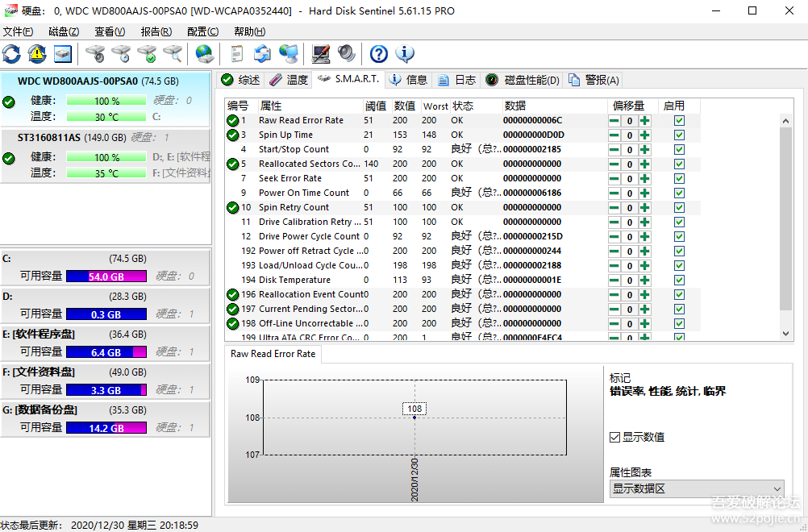Click the globe with monitor toolbar icon
The height and width of the screenshot is (532, 808).
(x=288, y=53)
